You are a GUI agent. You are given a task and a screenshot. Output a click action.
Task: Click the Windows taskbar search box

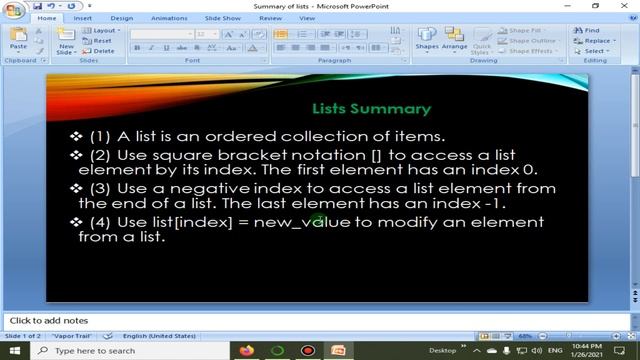tap(130, 351)
